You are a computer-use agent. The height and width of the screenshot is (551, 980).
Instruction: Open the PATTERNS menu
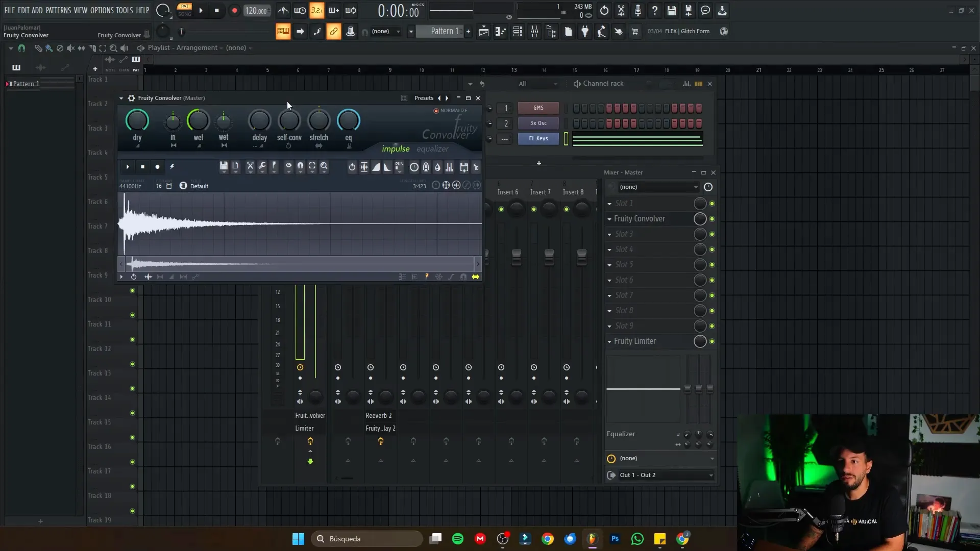click(x=58, y=10)
